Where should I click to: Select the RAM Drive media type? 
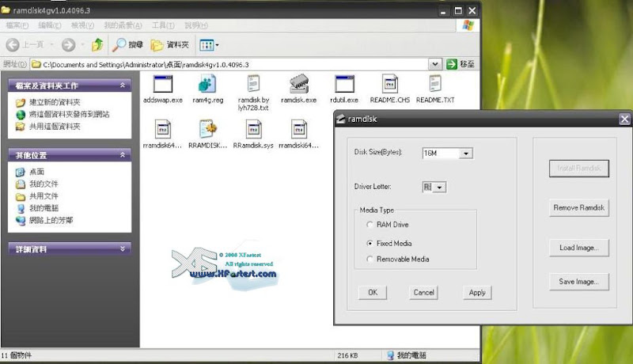coord(370,225)
